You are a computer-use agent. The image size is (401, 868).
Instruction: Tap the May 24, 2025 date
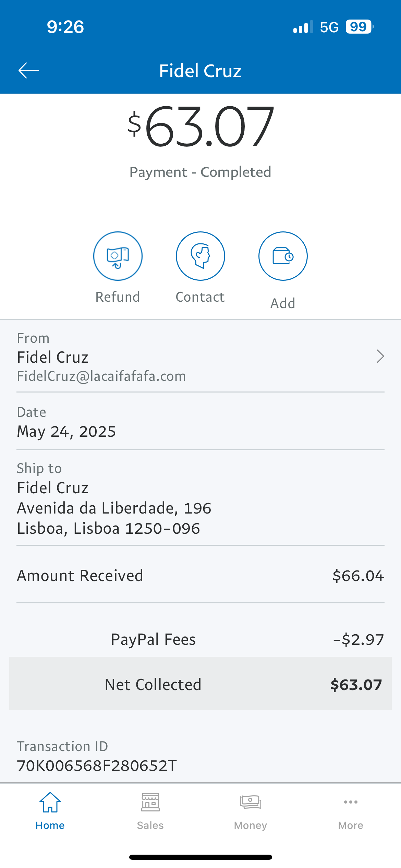[x=66, y=431]
